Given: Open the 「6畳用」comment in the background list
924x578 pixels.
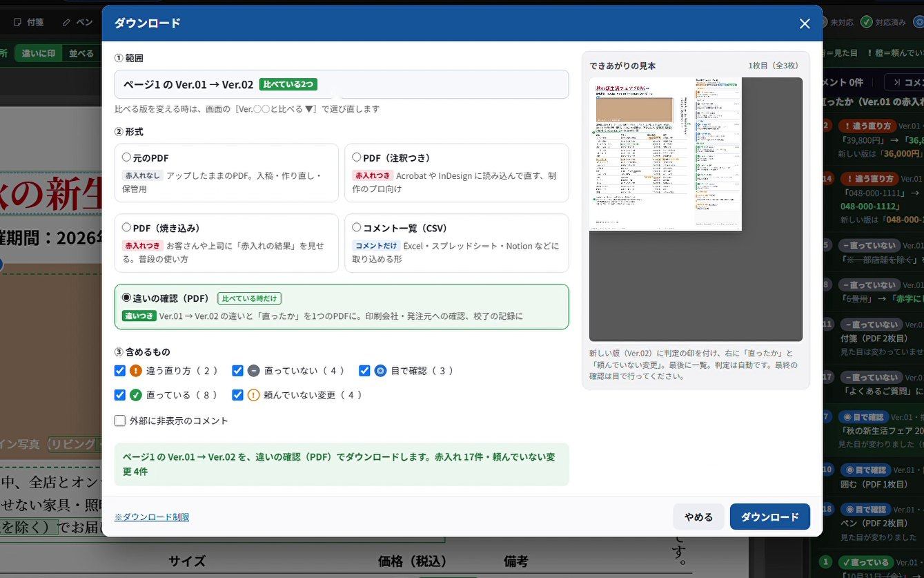Looking at the screenshot, I should [872, 291].
